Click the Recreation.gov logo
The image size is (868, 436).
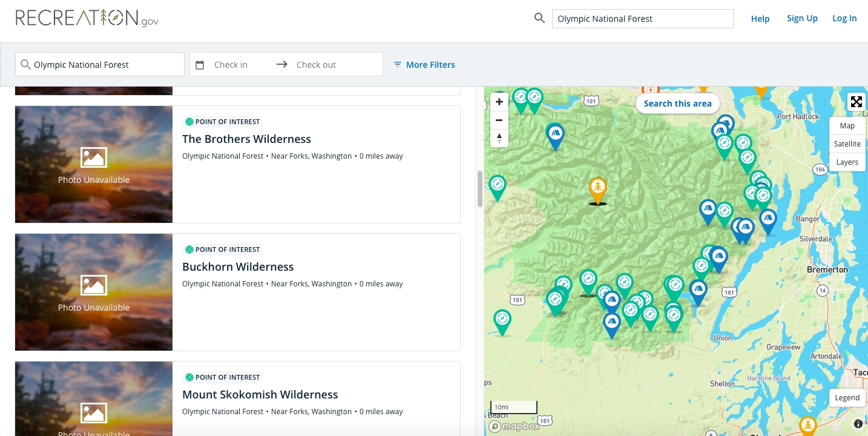(x=87, y=18)
